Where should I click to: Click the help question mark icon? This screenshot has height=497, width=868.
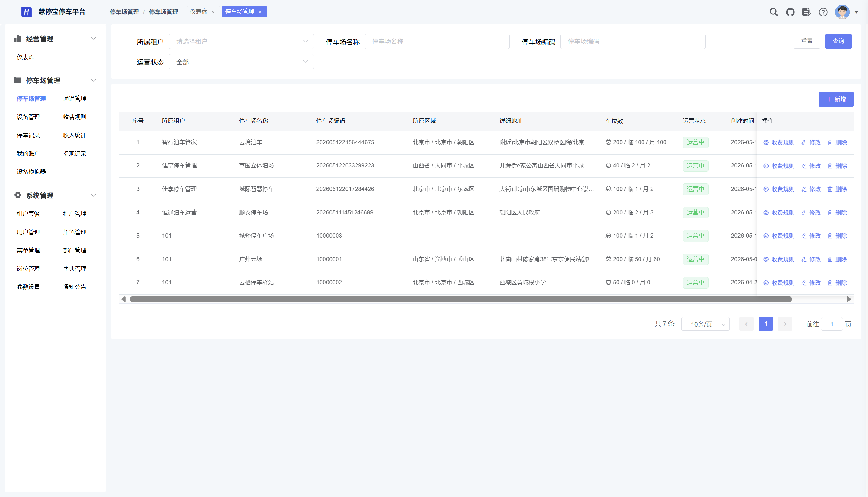click(x=823, y=12)
